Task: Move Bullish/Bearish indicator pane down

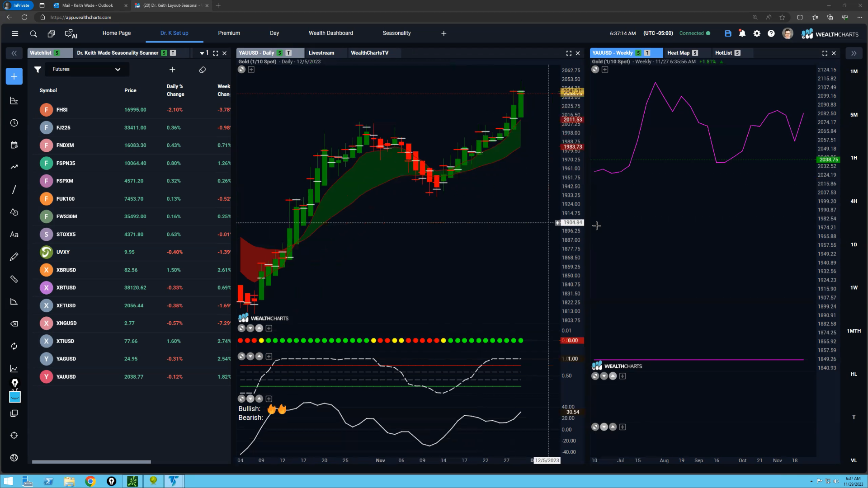Action: click(x=250, y=399)
